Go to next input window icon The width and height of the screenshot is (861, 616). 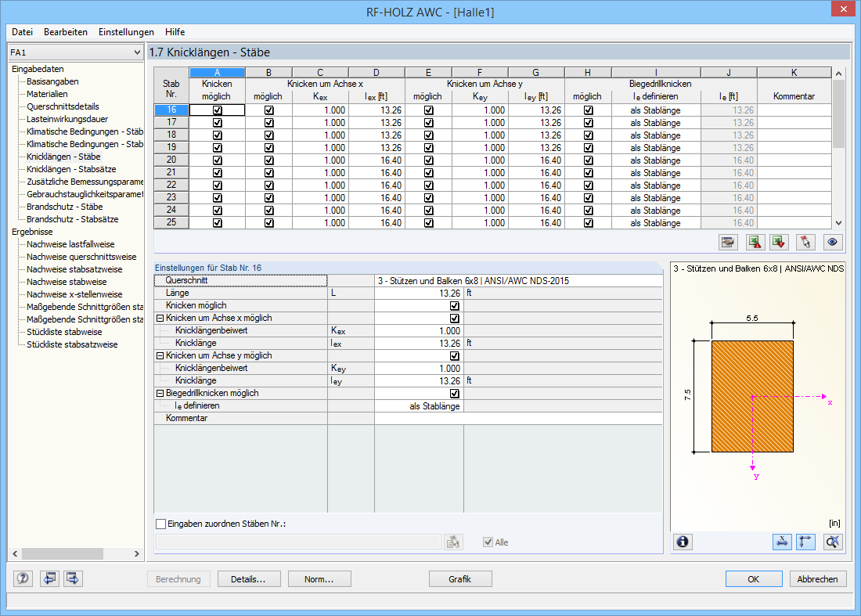pos(73,578)
